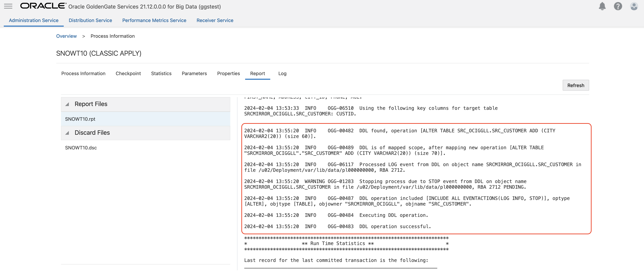Screen dimensions: 644x279
Task: Collapse the Discard Files section
Action: pyautogui.click(x=67, y=133)
